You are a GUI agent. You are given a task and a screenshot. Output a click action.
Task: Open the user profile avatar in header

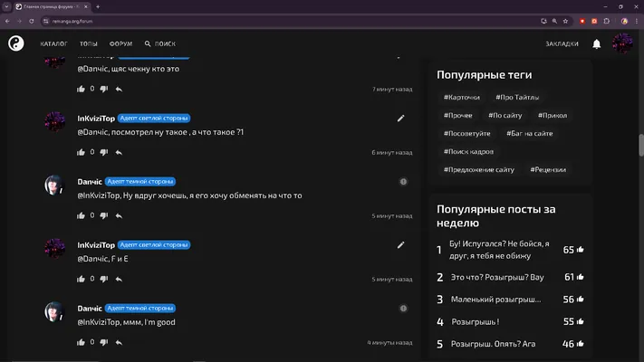pos(622,43)
